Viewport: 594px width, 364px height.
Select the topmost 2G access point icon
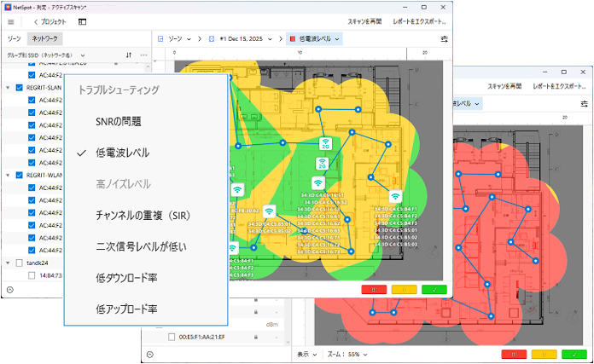coord(325,143)
